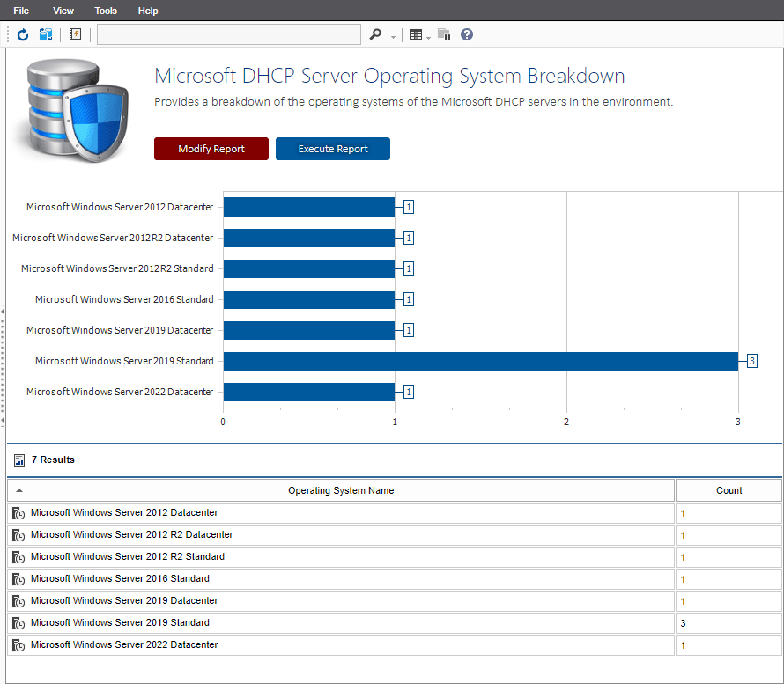
Task: Click the blue help question mark icon
Action: tap(467, 34)
